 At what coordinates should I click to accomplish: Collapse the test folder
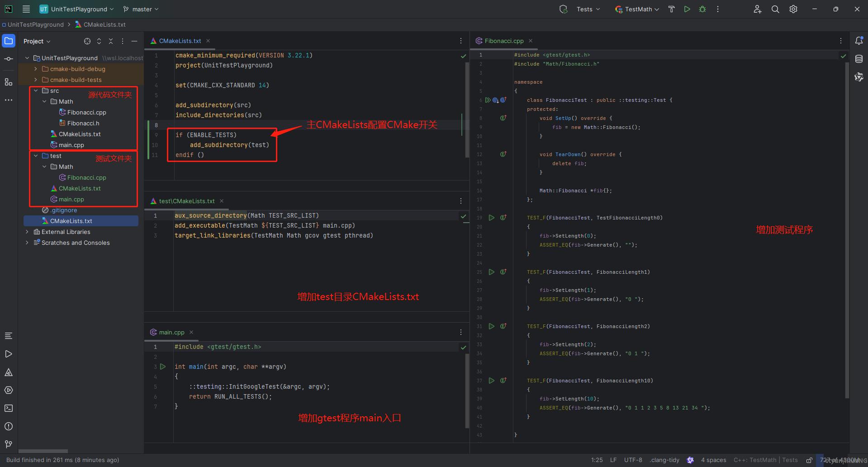coord(36,156)
